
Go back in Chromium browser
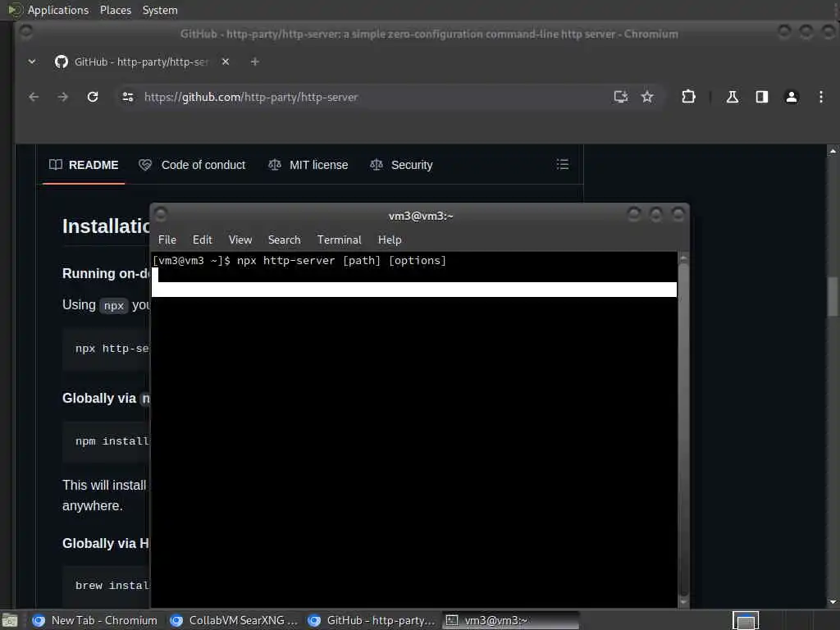point(34,97)
